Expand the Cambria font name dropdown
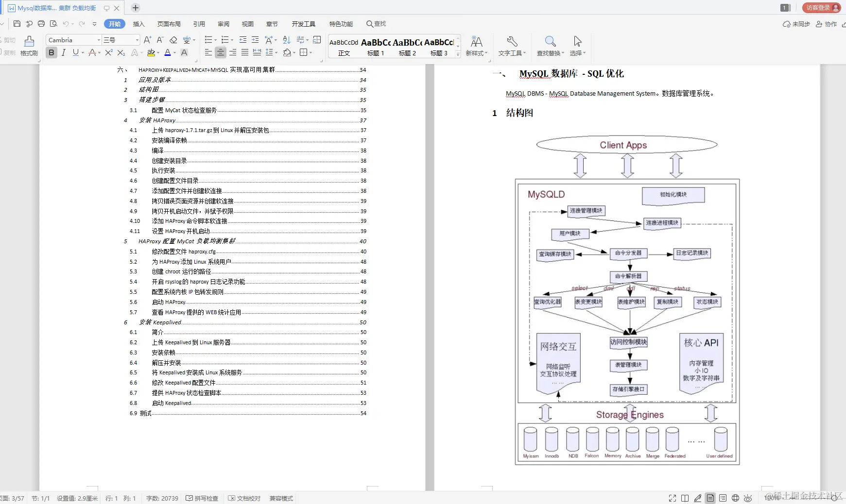Screen dimensions: 846x504 click(99, 40)
